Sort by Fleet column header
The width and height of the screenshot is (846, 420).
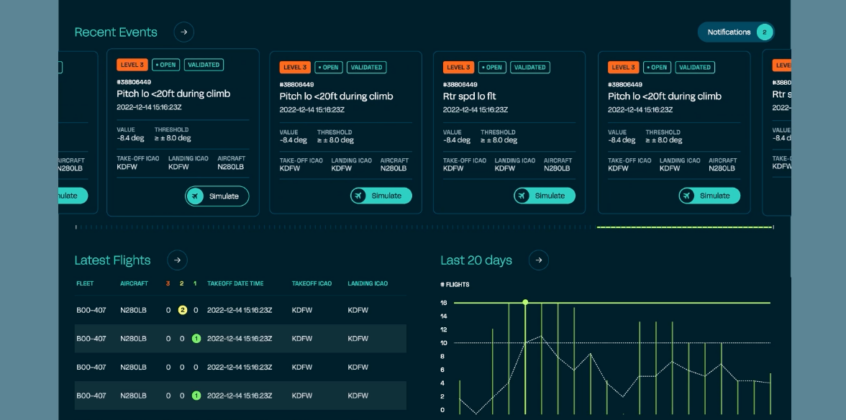[x=85, y=284]
